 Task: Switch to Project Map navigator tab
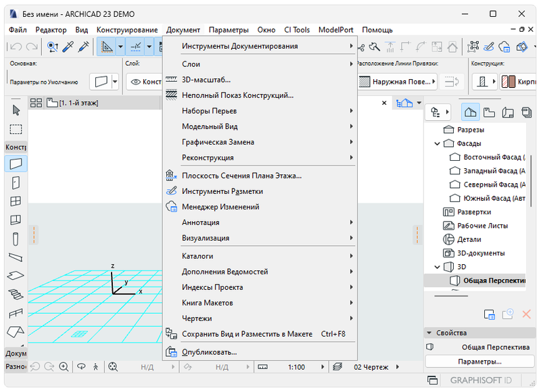(x=470, y=112)
